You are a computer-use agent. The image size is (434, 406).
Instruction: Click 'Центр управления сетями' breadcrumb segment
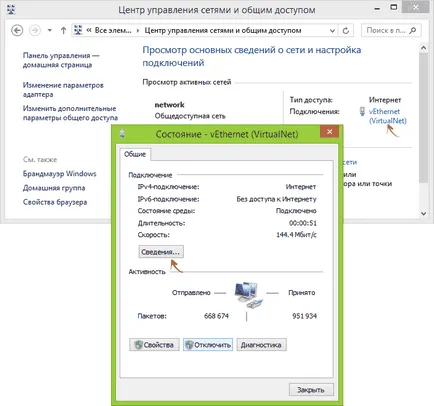point(223,30)
